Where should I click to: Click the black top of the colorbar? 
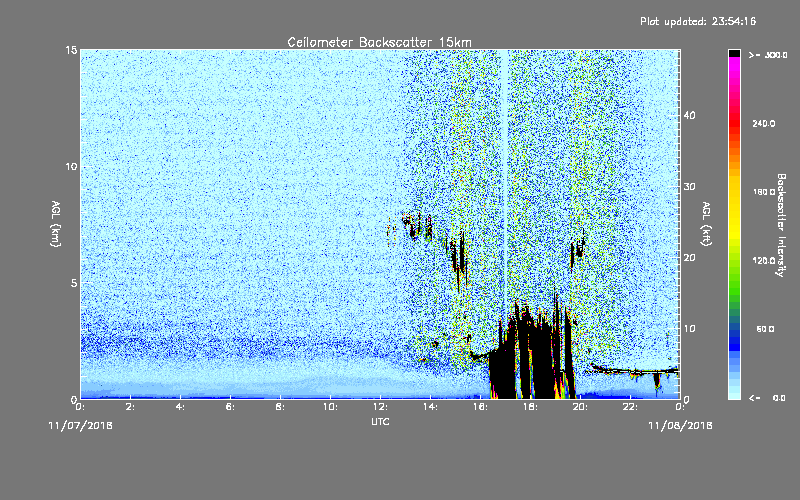point(734,53)
